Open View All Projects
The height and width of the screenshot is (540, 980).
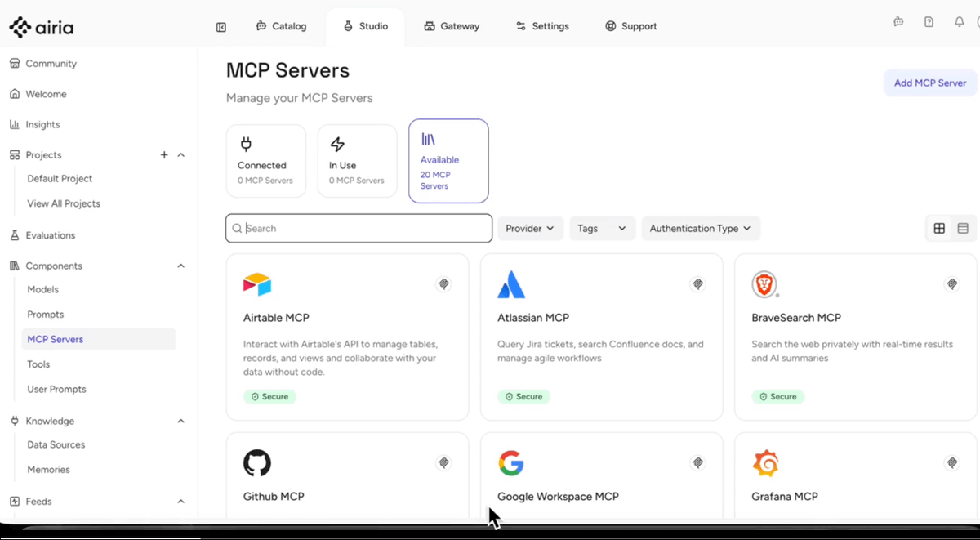pyautogui.click(x=64, y=203)
